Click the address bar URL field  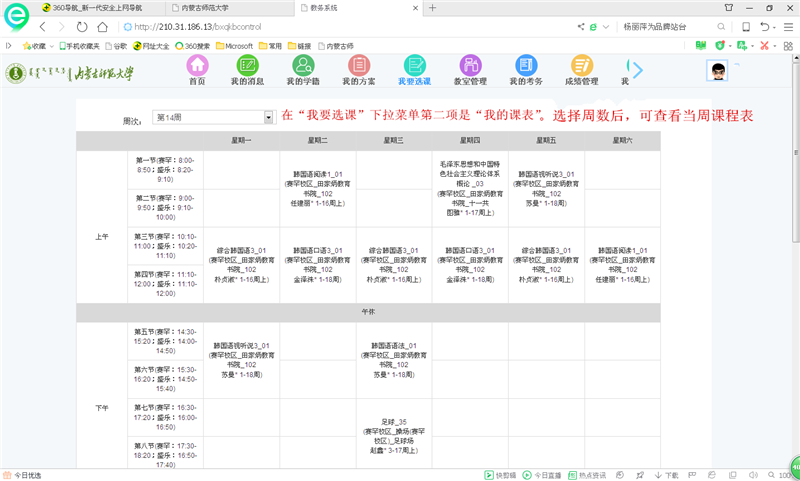click(x=350, y=26)
